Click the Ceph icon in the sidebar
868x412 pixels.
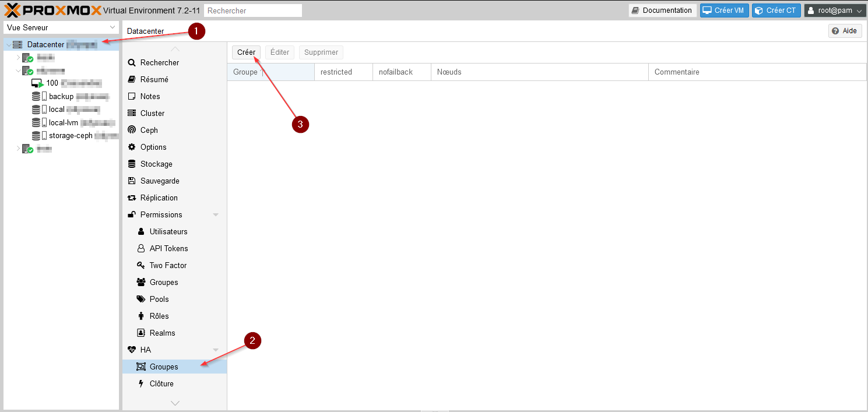(x=132, y=130)
